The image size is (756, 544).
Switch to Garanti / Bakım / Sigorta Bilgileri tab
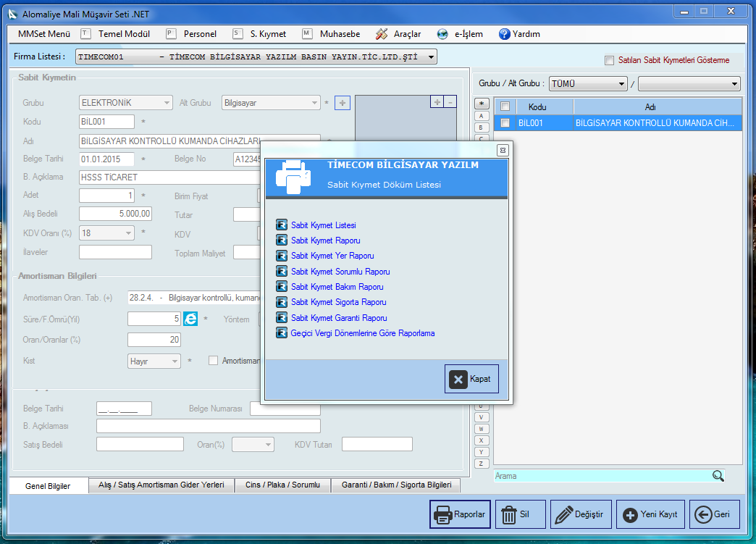click(396, 485)
